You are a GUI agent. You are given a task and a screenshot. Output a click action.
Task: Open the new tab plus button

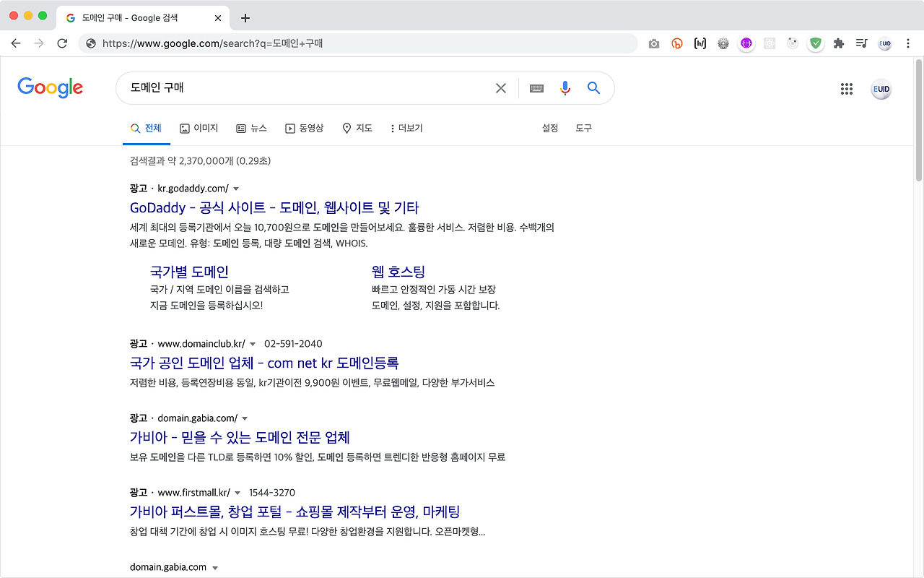(x=245, y=18)
